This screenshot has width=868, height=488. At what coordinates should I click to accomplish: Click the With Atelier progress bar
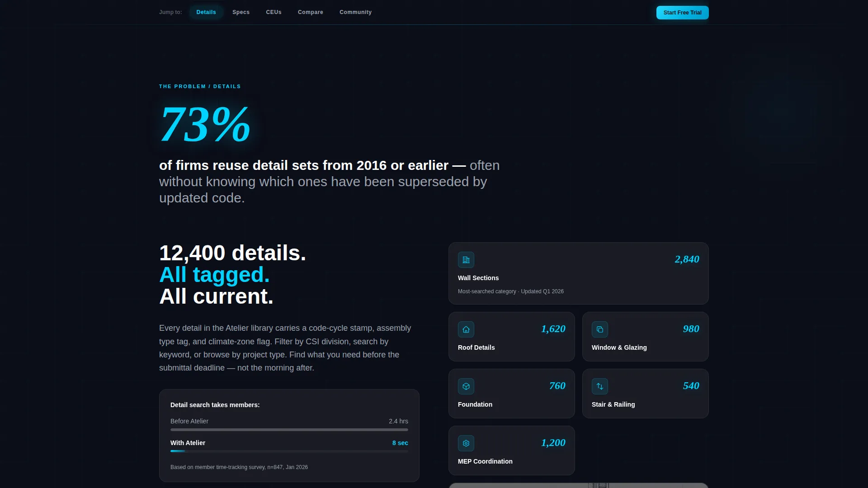pyautogui.click(x=289, y=451)
